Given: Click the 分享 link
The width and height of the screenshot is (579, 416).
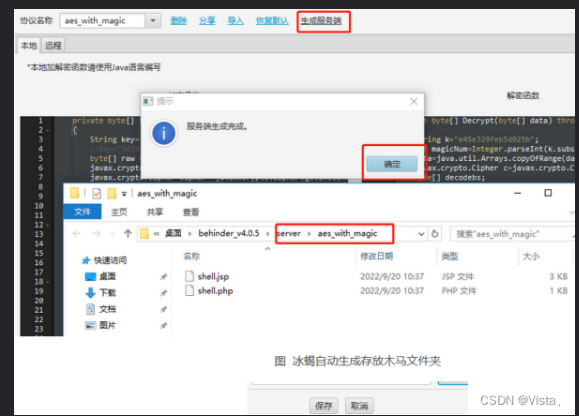Looking at the screenshot, I should [x=207, y=21].
